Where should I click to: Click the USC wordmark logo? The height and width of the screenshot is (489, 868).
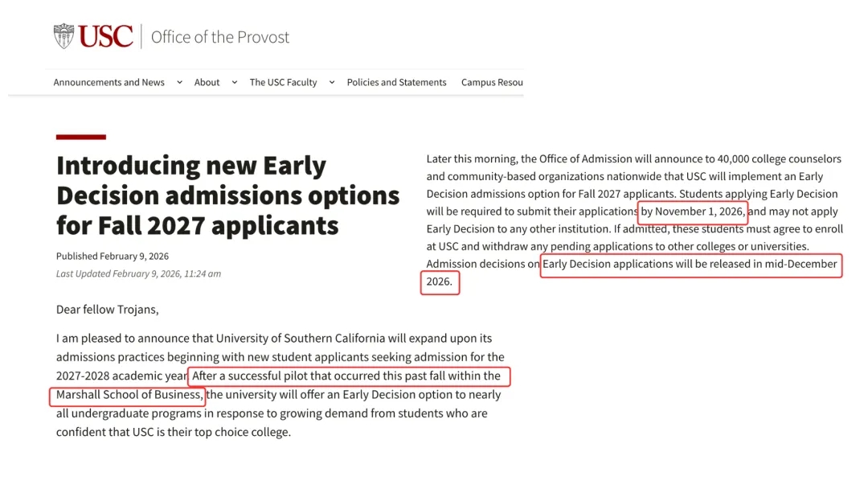(106, 36)
